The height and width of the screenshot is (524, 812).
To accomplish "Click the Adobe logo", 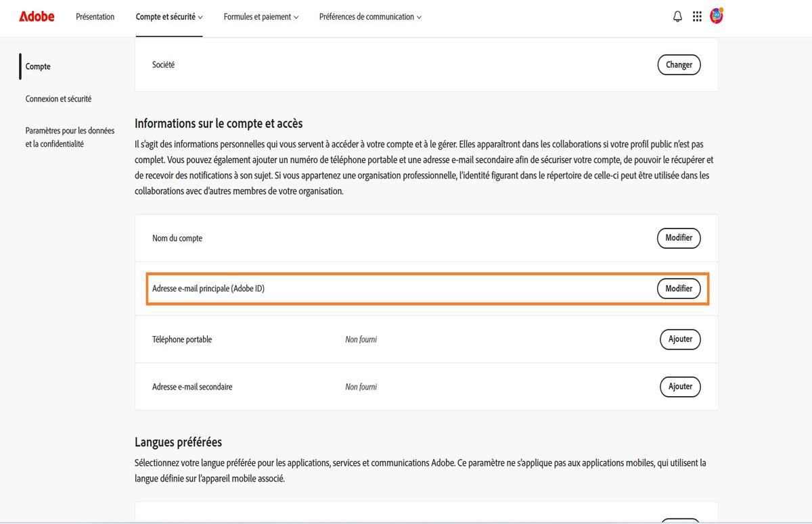I will pos(36,16).
